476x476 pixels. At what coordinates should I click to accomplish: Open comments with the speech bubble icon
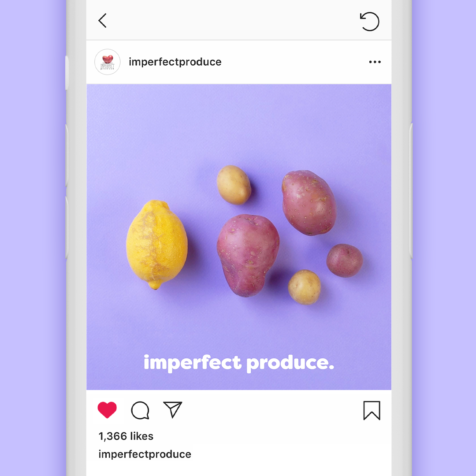click(140, 410)
